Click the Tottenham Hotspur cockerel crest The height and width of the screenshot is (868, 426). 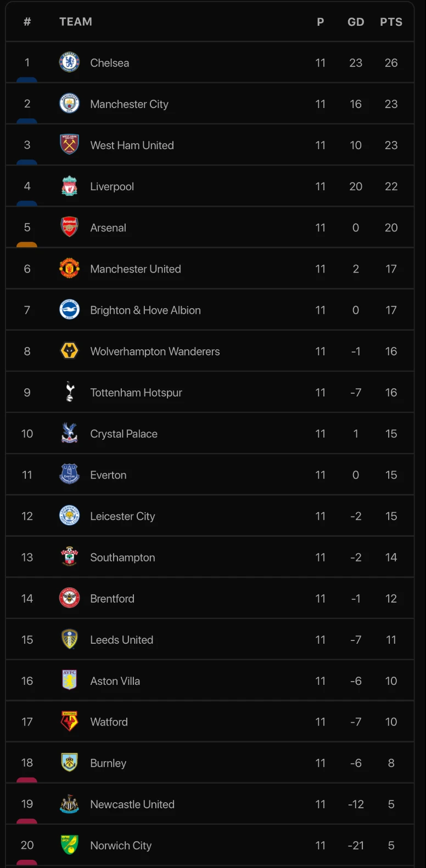pos(69,392)
